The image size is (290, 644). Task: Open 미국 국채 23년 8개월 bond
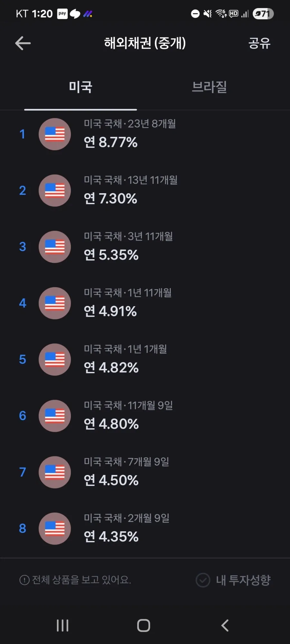[x=145, y=134]
